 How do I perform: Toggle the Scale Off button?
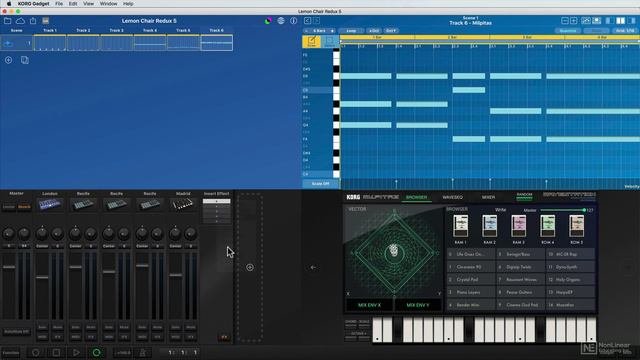[x=320, y=184]
